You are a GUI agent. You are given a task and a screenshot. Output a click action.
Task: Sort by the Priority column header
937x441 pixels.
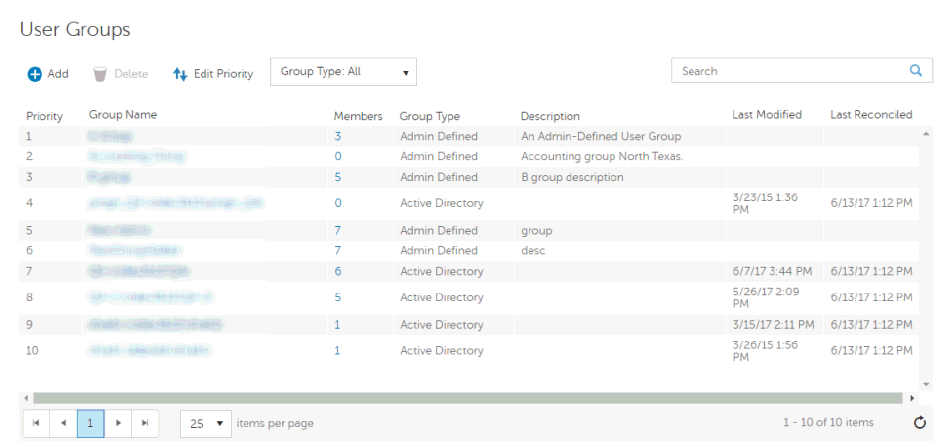[x=44, y=116]
